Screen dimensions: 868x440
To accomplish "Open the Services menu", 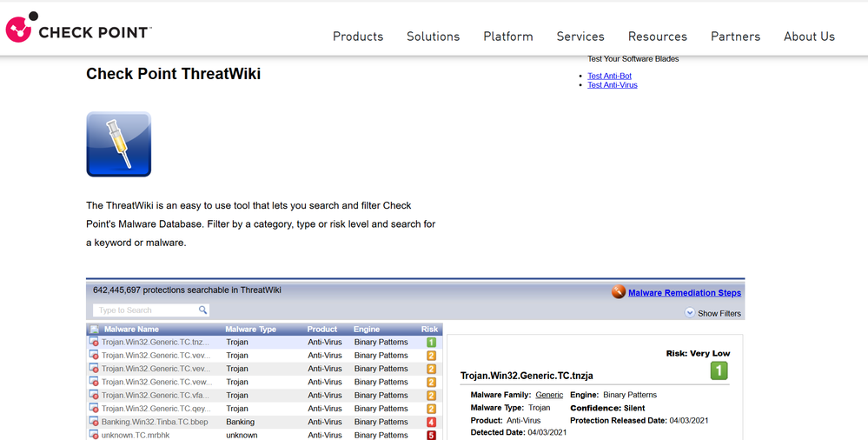I will pos(580,37).
